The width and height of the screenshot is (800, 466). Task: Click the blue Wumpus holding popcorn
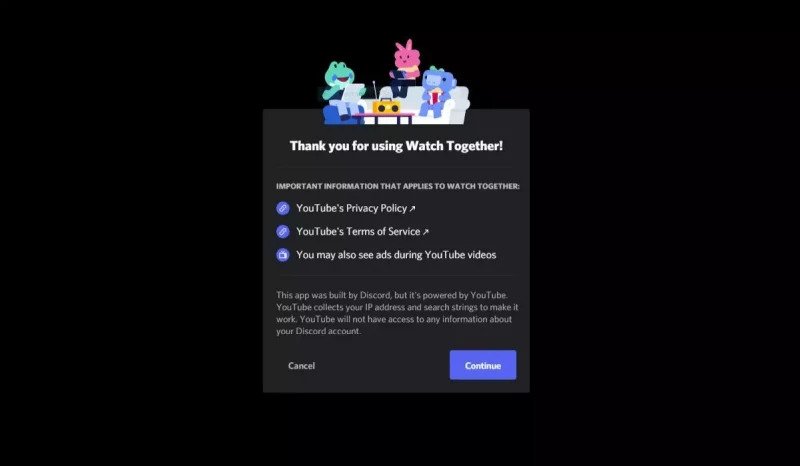point(436,91)
